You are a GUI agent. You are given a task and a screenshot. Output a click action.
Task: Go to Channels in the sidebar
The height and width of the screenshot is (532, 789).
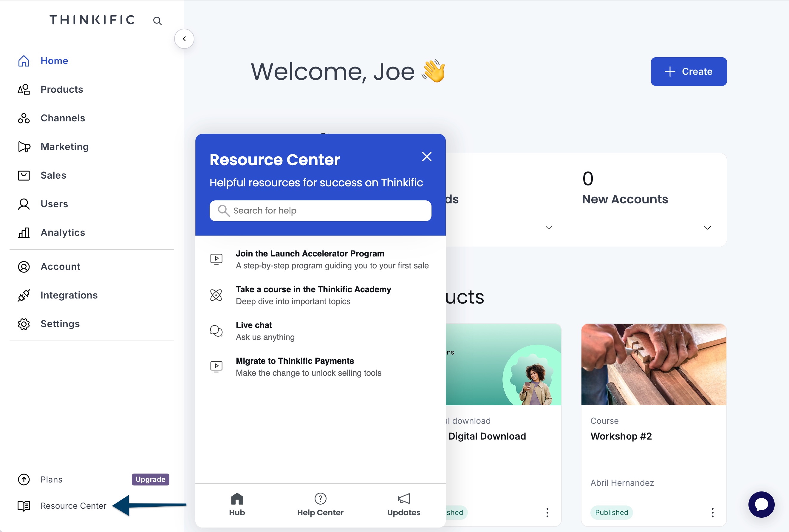tap(62, 118)
